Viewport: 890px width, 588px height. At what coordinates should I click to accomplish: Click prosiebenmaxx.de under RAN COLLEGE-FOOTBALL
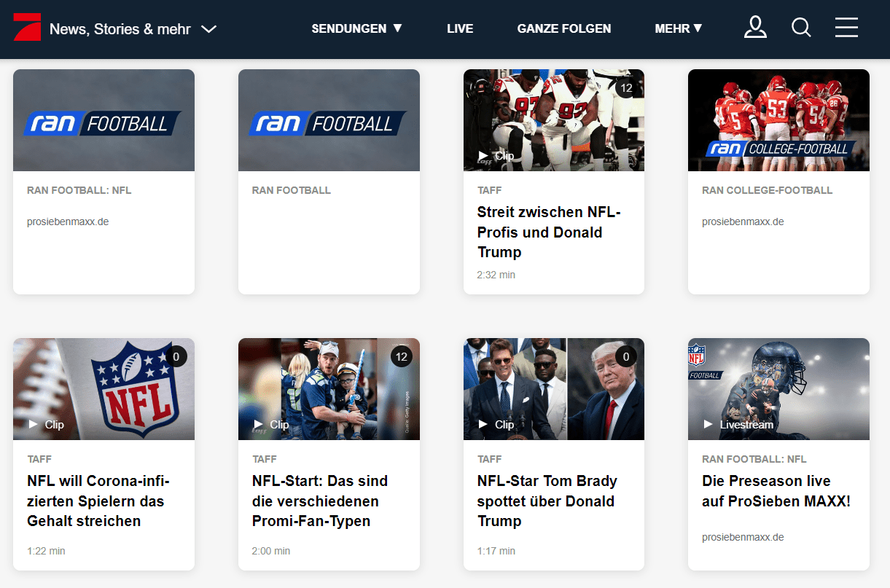click(x=743, y=222)
